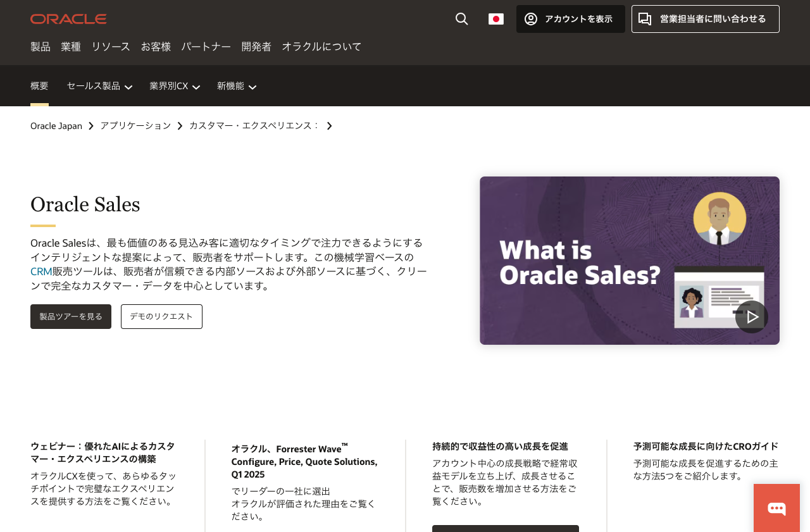Open the 開発者 menu
Screen dimensions: 810x532
point(256,46)
